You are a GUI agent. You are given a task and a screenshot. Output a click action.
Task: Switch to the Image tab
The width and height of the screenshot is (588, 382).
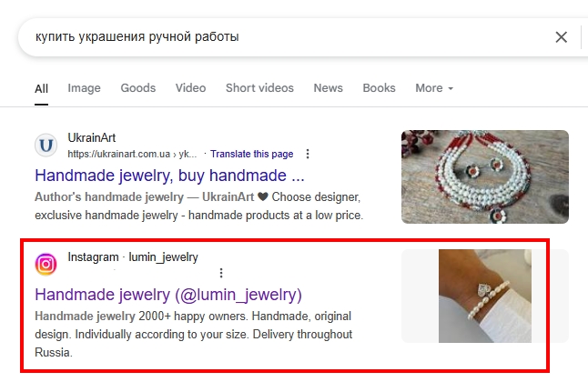(84, 88)
